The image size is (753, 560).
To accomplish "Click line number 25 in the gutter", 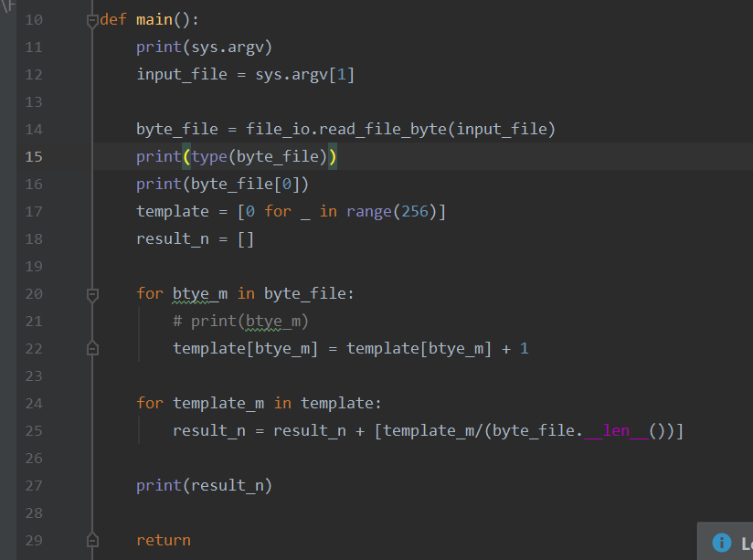I will click(x=34, y=431).
